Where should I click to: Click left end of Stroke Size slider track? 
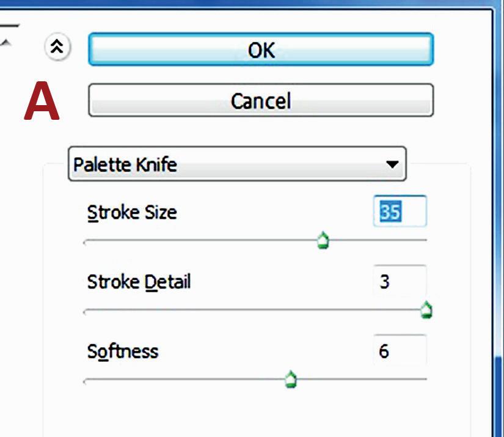[x=87, y=241]
